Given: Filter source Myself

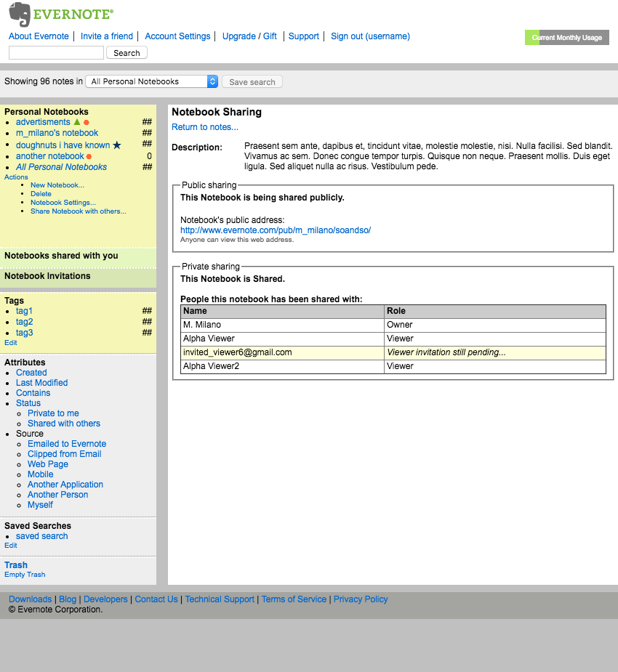Looking at the screenshot, I should (40, 505).
